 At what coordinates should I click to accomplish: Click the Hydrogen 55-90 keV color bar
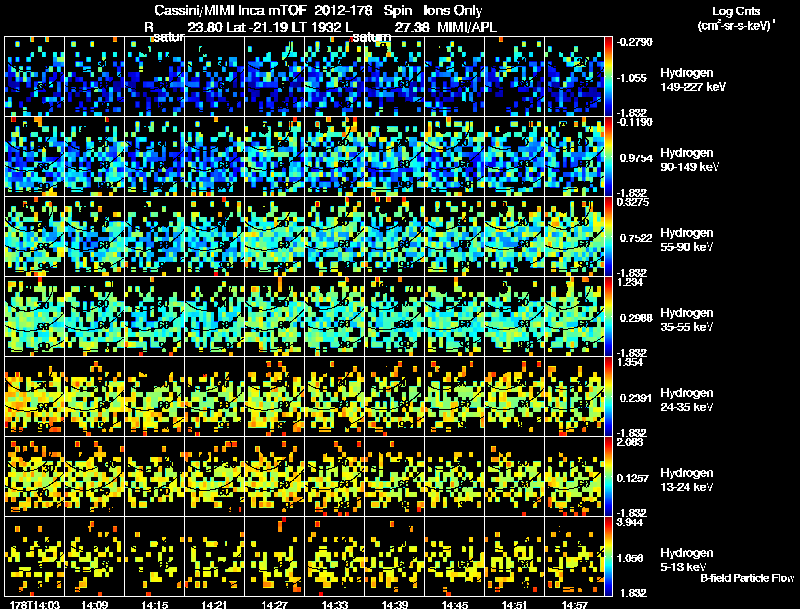[x=608, y=236]
